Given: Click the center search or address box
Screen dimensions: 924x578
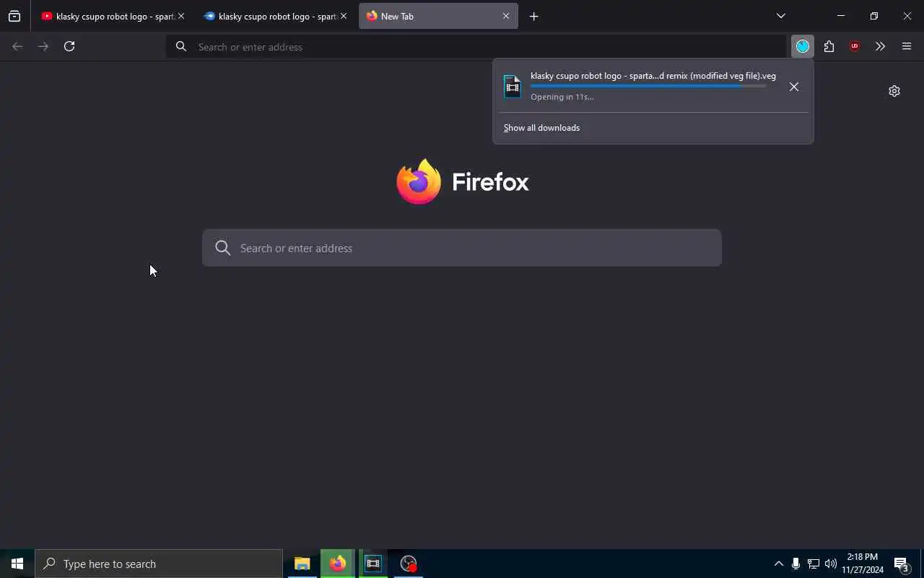Looking at the screenshot, I should pos(462,248).
